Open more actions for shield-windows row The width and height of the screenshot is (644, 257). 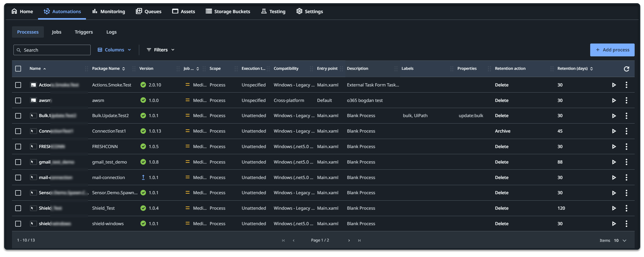click(x=626, y=224)
